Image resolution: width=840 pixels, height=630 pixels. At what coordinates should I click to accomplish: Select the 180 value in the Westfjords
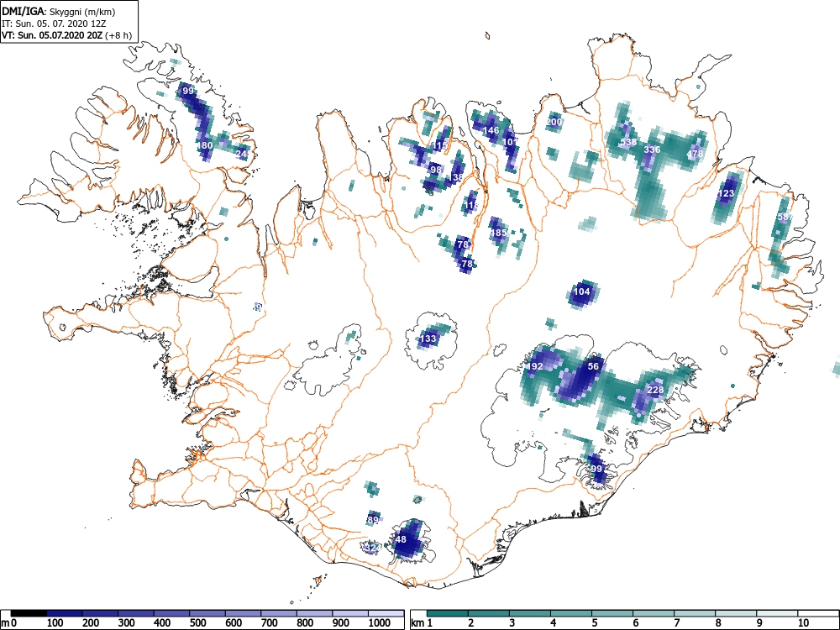205,145
